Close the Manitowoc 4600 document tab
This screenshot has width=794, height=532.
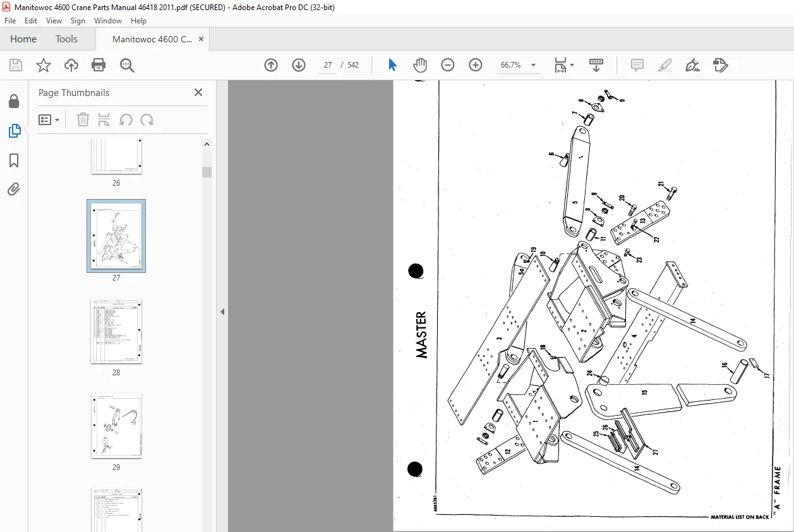[201, 39]
